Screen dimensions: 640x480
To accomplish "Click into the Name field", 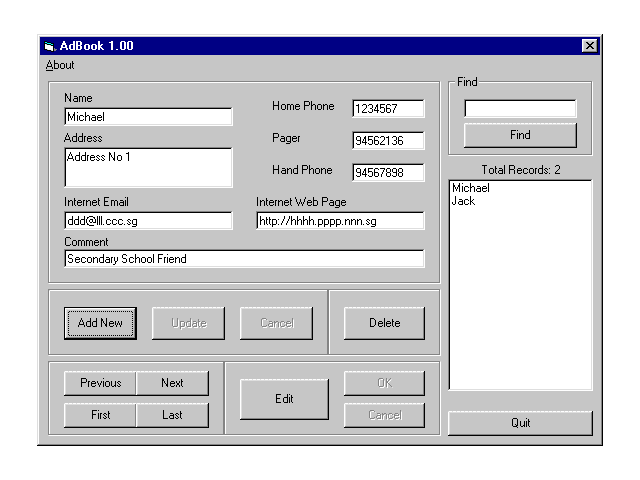I will [148, 117].
